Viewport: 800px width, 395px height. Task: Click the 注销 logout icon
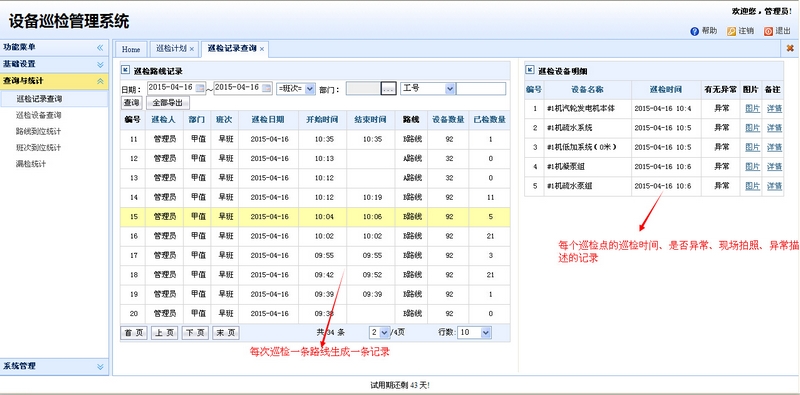click(x=731, y=31)
